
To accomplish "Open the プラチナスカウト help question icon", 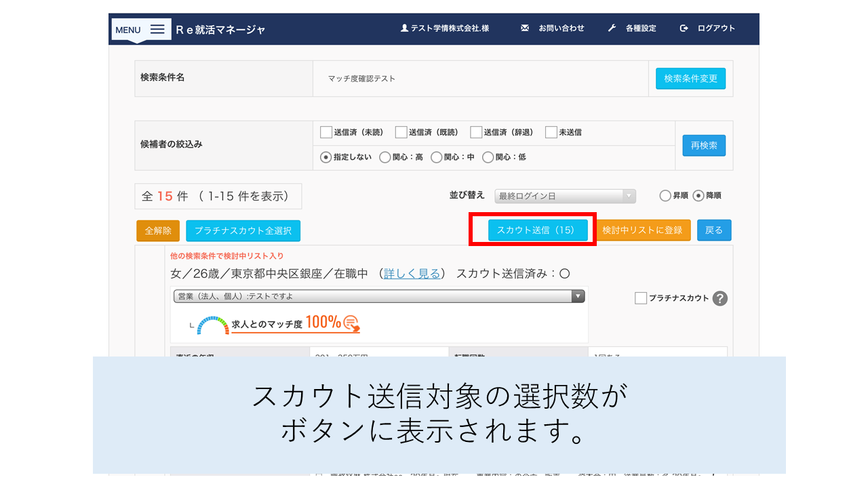I will pyautogui.click(x=720, y=298).
